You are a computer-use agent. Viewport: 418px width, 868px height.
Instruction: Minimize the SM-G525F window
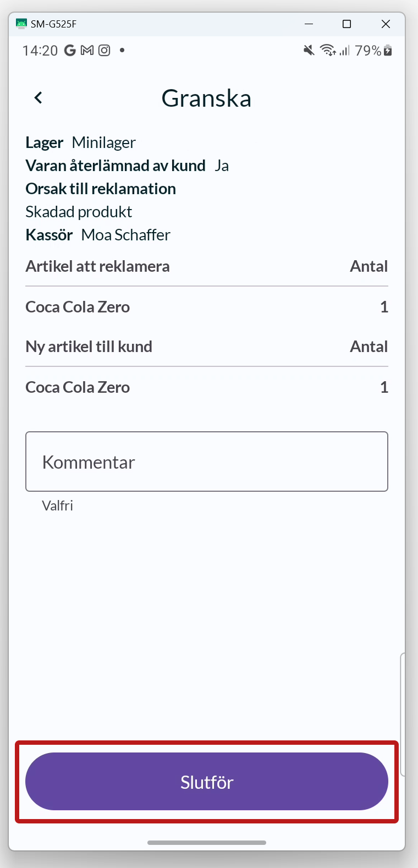coord(309,24)
